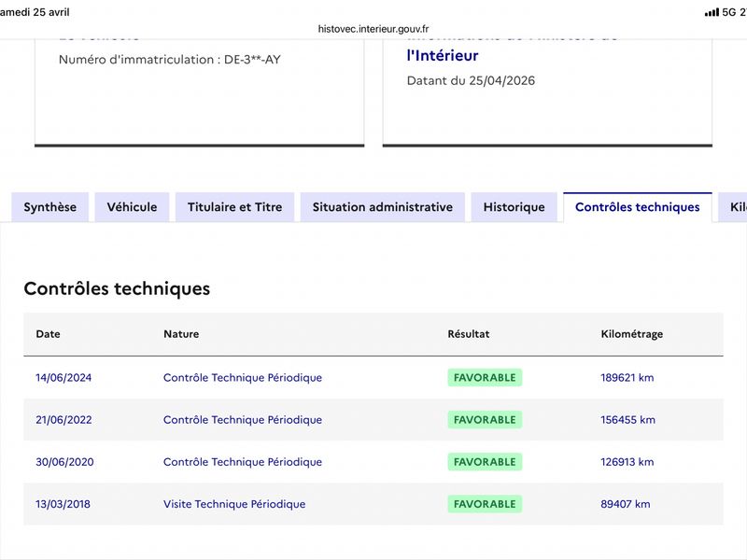Screen dimensions: 747x560
Task: Click the 14/06/2024 inspection date
Action: coord(63,378)
